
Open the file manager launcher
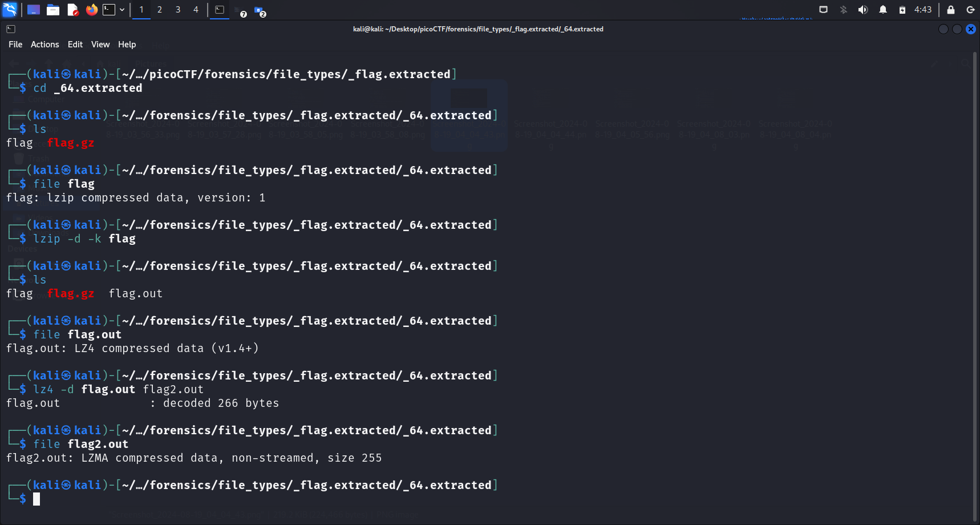point(53,10)
